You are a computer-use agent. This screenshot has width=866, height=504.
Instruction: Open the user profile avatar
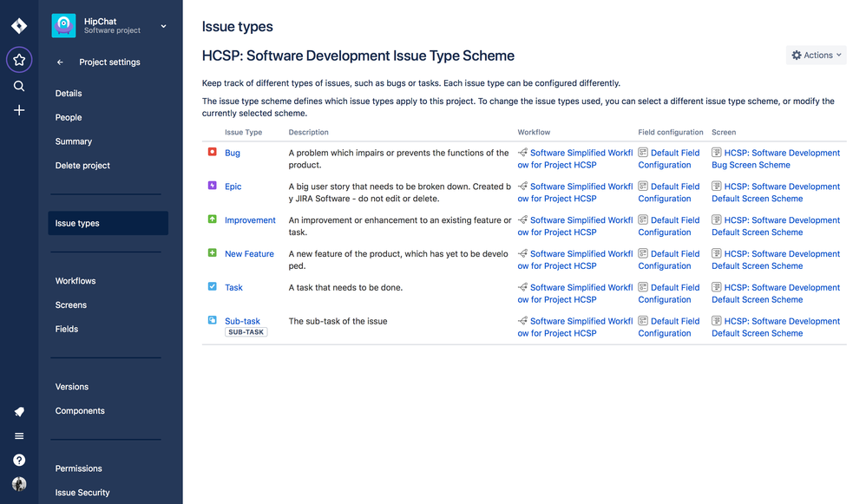19,484
